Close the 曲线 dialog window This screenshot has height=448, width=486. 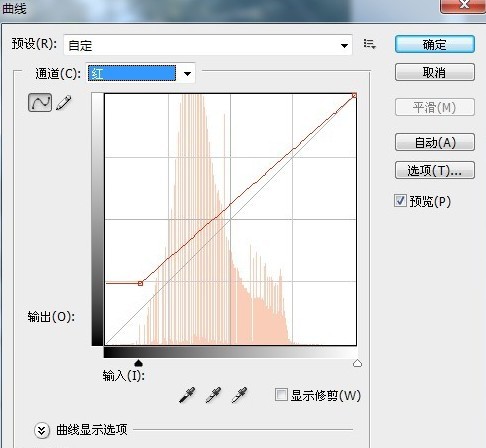point(463,6)
